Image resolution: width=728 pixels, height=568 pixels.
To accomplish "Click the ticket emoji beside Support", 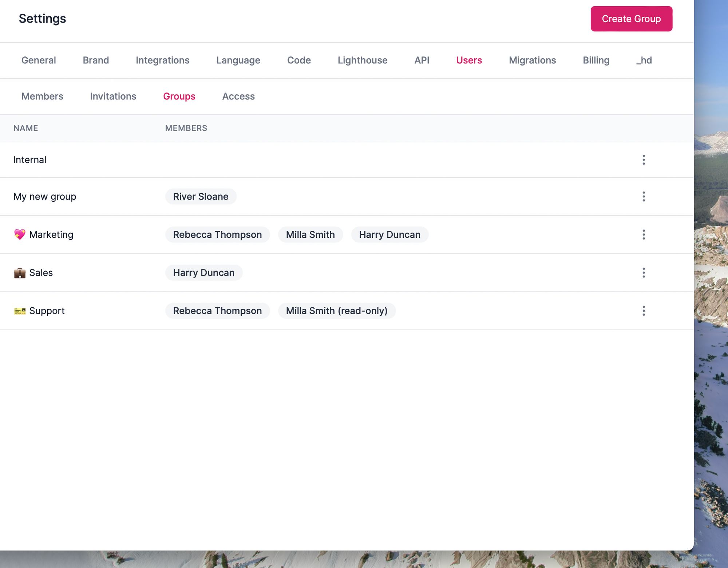I will point(20,311).
